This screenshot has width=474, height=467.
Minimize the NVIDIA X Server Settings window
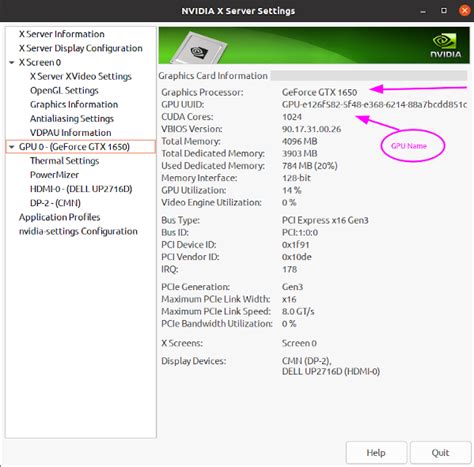423,11
